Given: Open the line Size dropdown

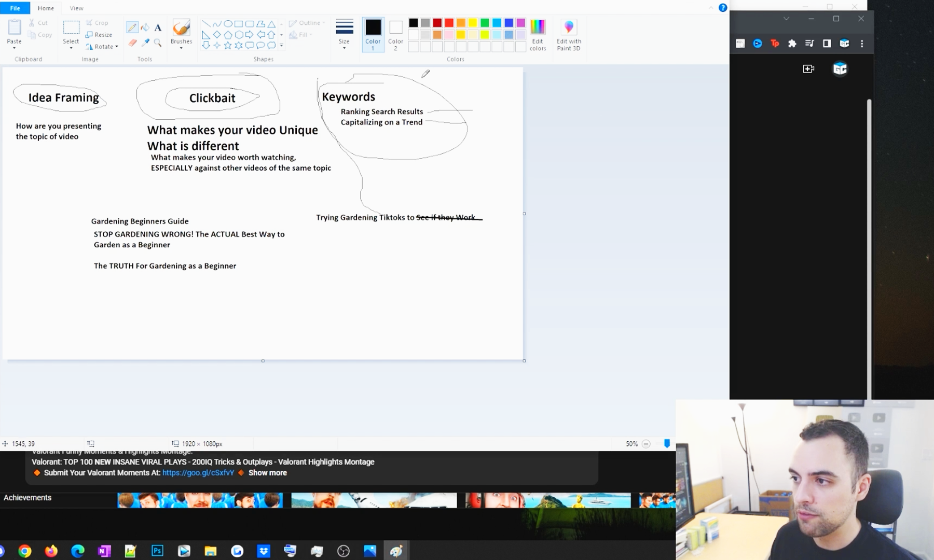Looking at the screenshot, I should click(344, 34).
